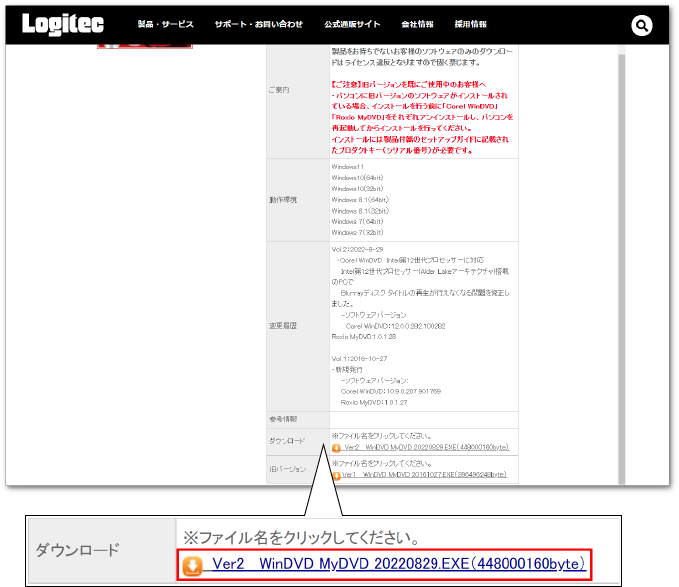Open the 製品・サービス menu
This screenshot has width=679, height=587.
[165, 24]
